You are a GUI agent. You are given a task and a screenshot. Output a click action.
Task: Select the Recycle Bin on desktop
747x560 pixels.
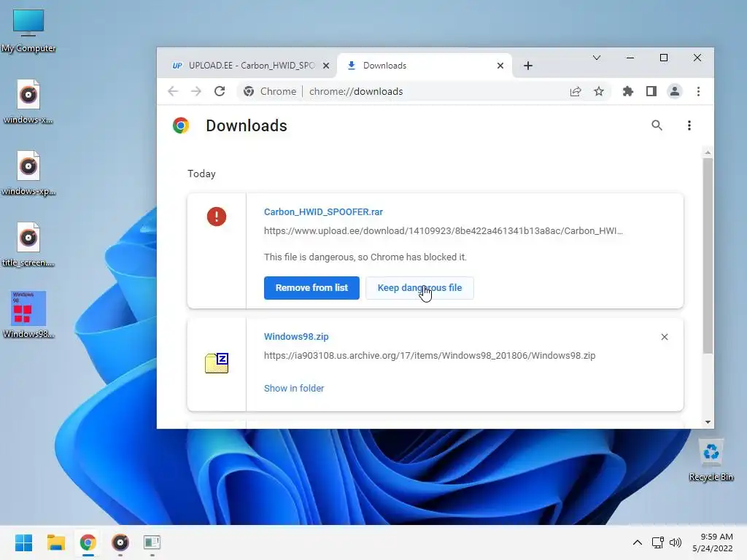click(x=711, y=461)
